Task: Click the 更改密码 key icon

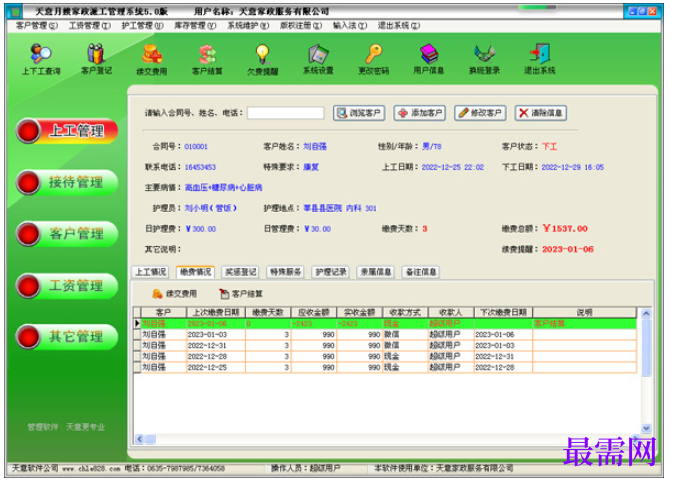Action: [x=373, y=59]
